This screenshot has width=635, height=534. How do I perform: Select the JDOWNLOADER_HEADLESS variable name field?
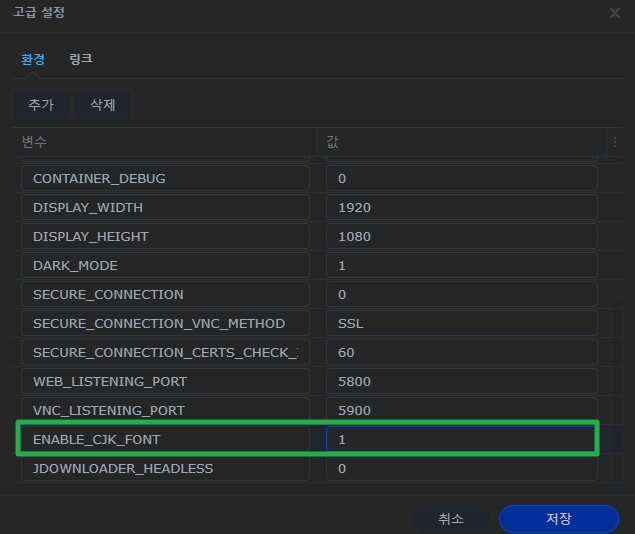[165, 468]
